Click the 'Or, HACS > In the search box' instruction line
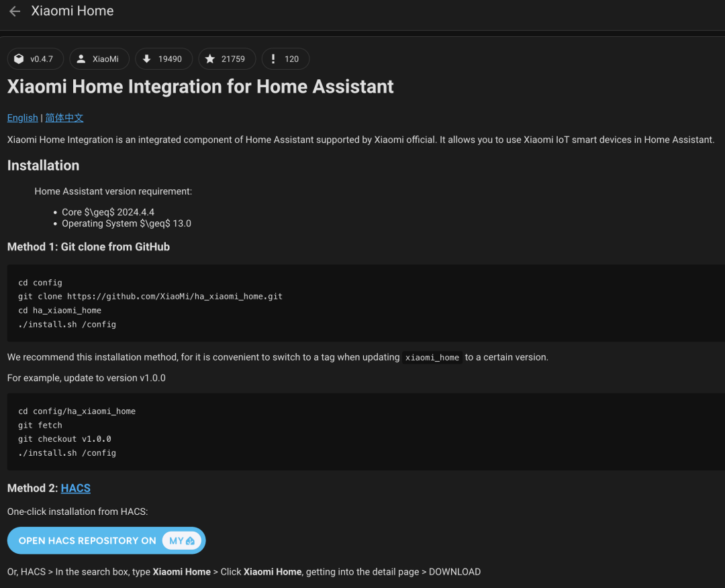 click(244, 572)
